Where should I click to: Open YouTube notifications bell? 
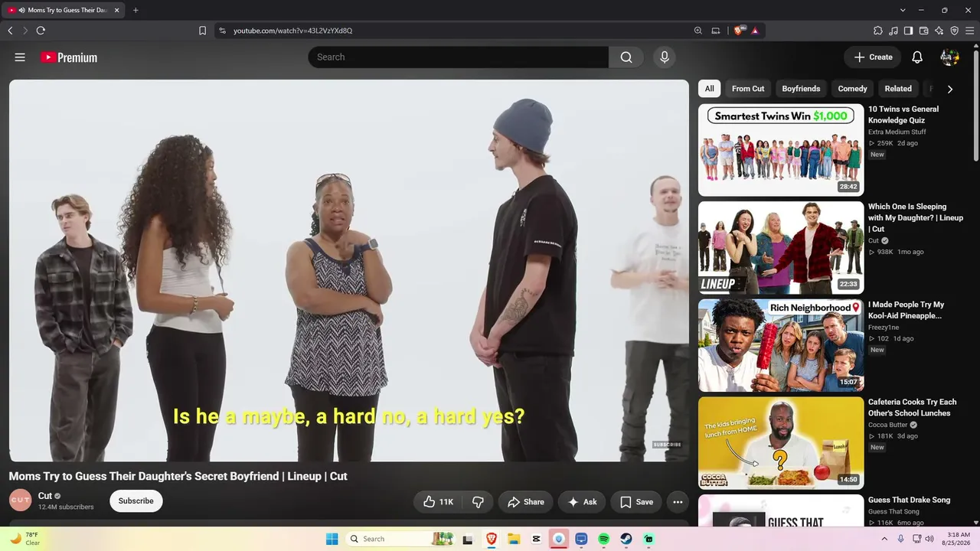(x=917, y=57)
